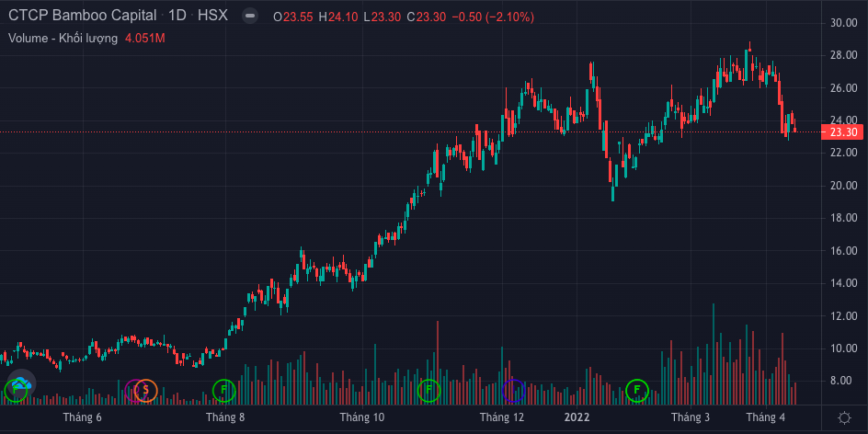Open chart settings gear icon
Image resolution: width=868 pixels, height=434 pixels.
coord(844,417)
